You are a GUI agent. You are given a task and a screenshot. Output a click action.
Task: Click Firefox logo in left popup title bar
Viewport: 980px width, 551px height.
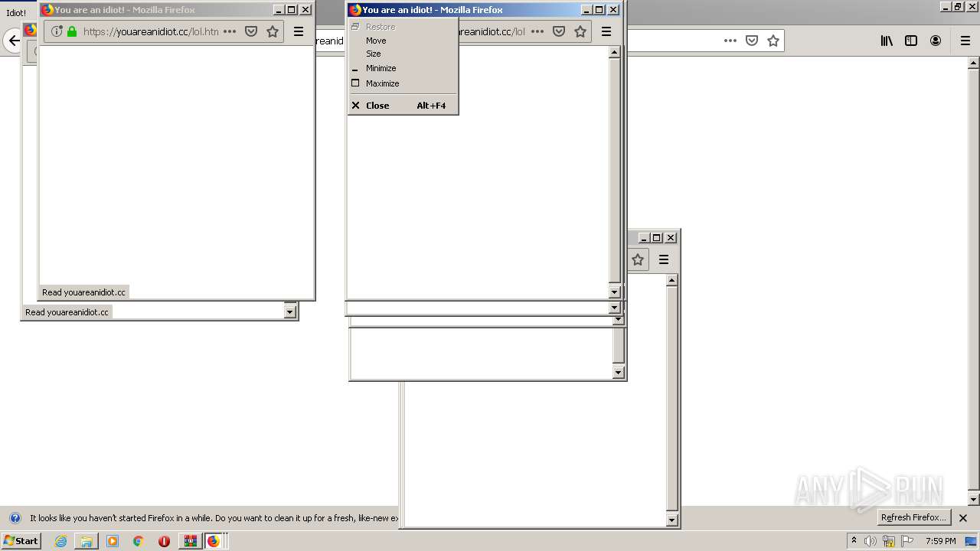click(x=47, y=10)
